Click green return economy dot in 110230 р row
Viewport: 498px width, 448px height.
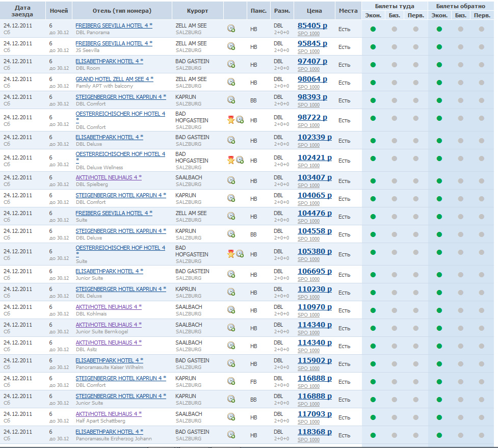click(439, 293)
